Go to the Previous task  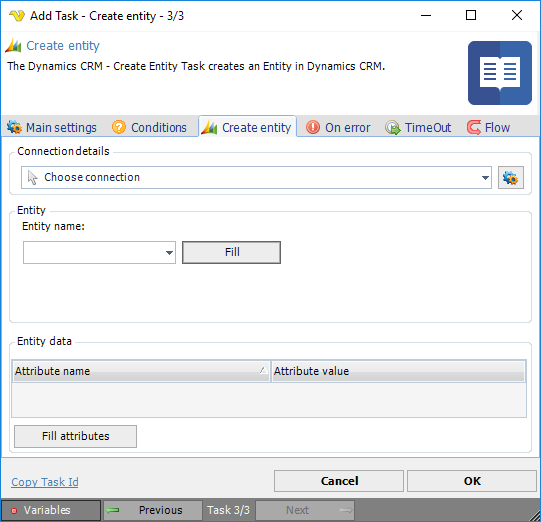153,510
